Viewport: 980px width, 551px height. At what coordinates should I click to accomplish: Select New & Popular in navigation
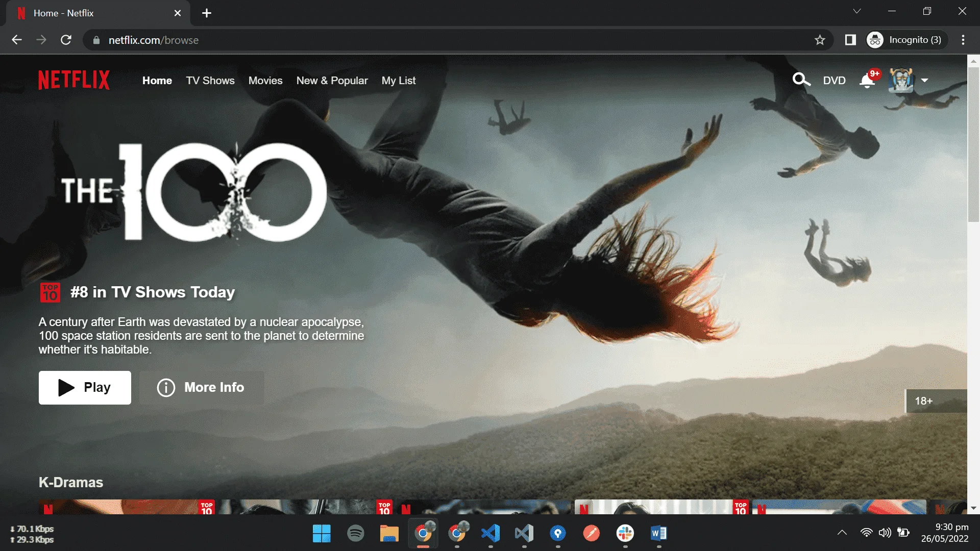click(332, 81)
